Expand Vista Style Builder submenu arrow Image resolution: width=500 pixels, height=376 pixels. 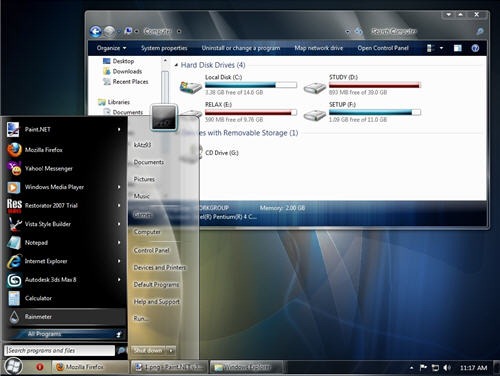tap(119, 224)
